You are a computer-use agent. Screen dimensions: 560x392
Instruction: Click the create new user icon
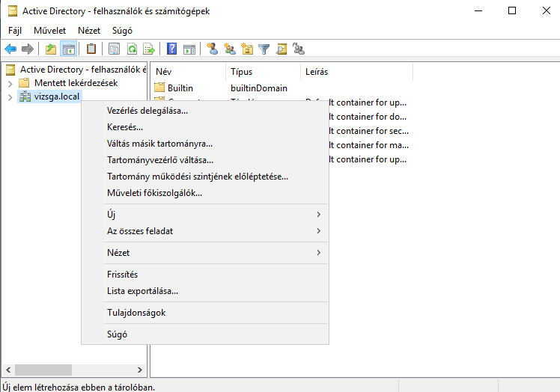pos(213,49)
